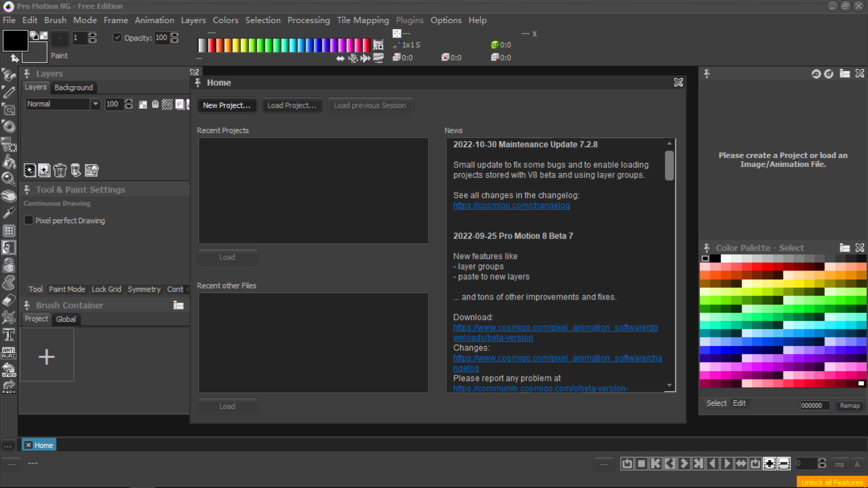Swap foreground and background colors arrow

tap(14, 58)
